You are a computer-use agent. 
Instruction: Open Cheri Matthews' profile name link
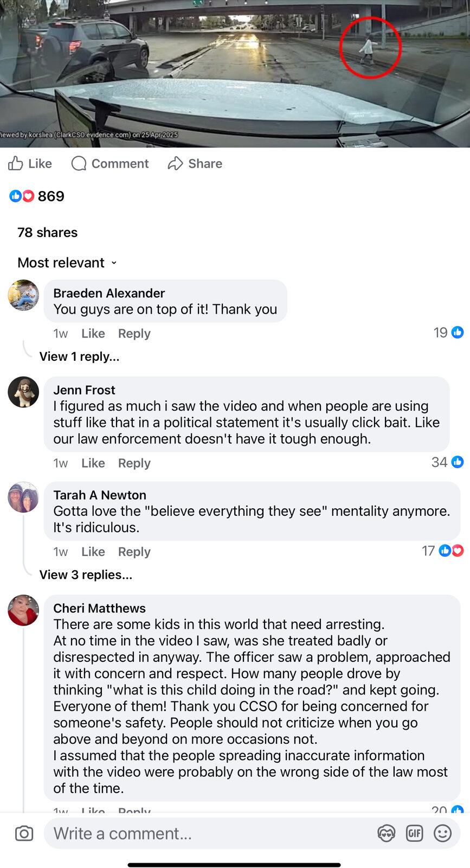(99, 608)
